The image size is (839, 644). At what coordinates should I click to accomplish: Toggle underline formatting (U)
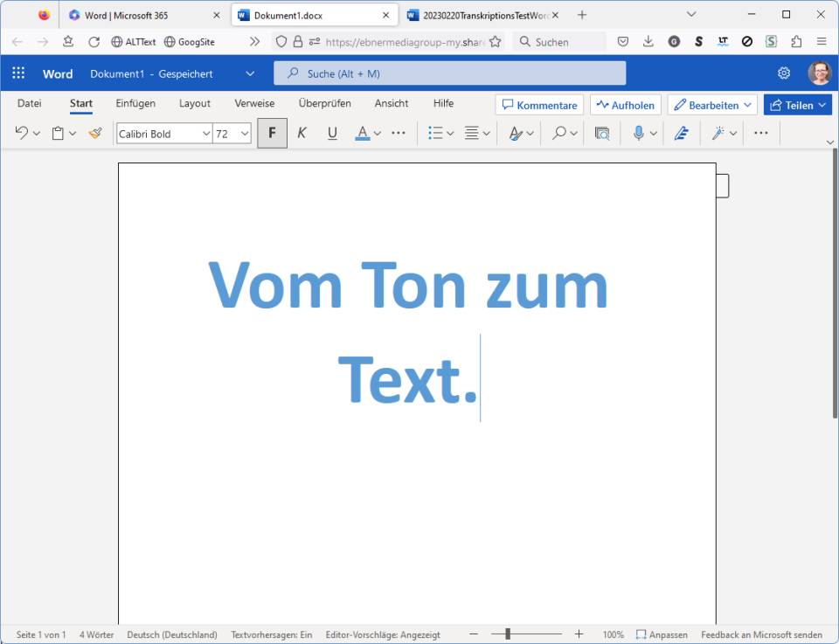332,134
